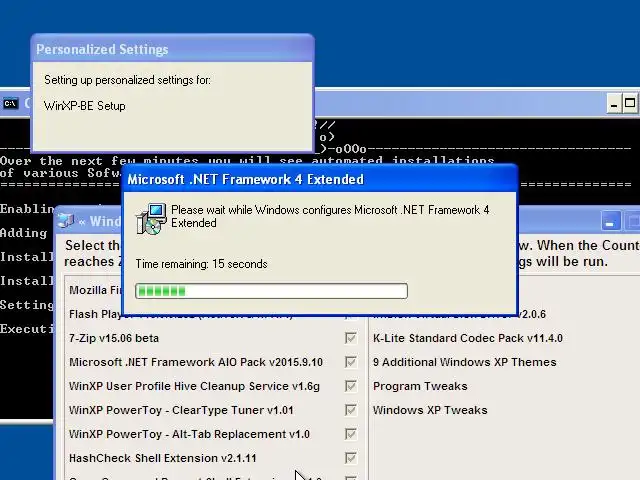The image size is (640, 480).
Task: Toggle the 7-Zip v15.06 beta checkbox
Action: pos(351,338)
